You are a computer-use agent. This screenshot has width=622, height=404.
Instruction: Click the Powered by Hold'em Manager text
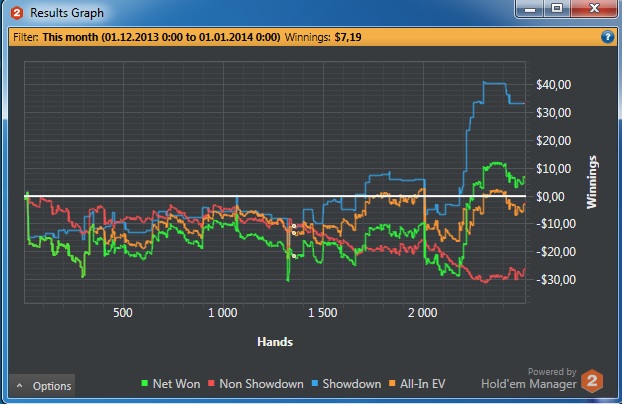pos(529,379)
